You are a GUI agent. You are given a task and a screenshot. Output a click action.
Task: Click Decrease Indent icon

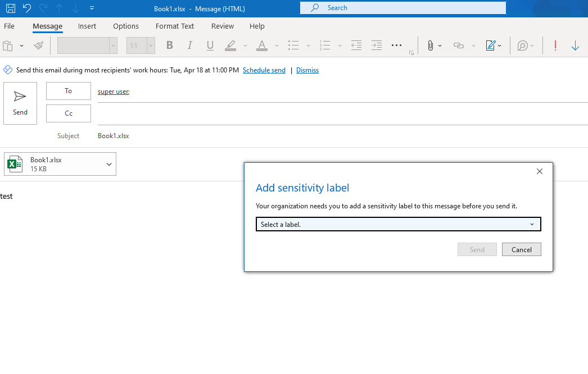coord(356,45)
